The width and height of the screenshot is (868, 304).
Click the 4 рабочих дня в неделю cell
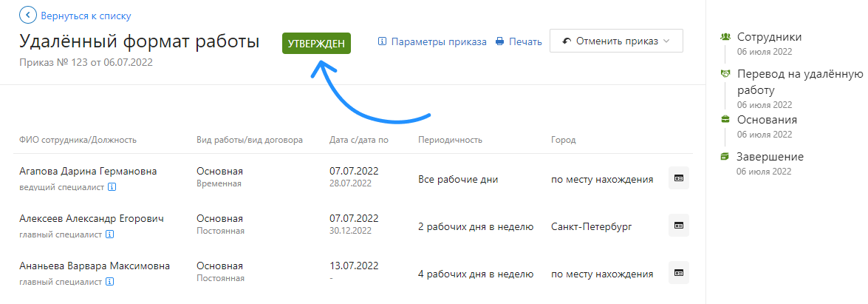click(x=476, y=274)
